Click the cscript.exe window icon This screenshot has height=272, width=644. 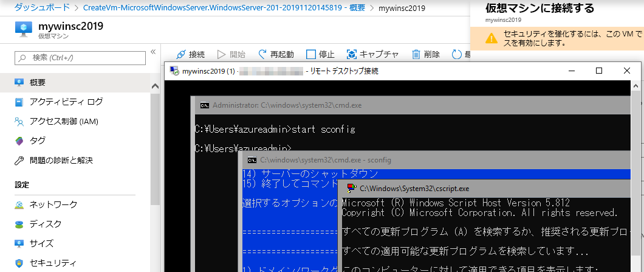click(352, 189)
